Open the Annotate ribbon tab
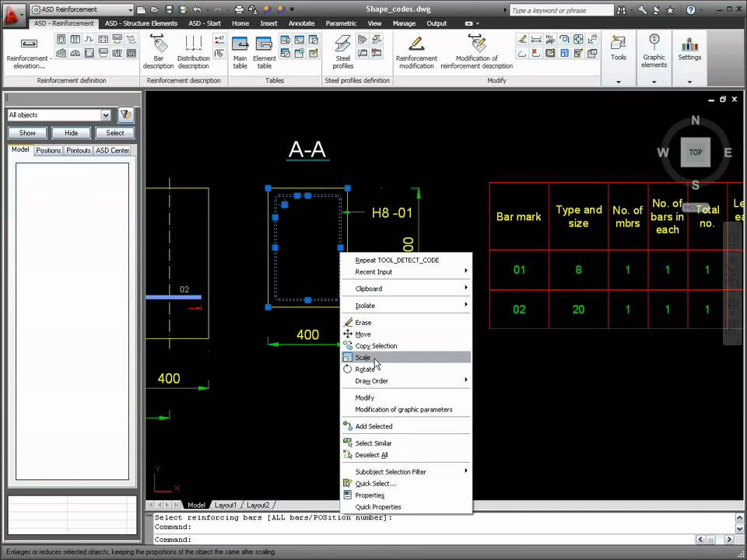The height and width of the screenshot is (560, 747). 301,23
